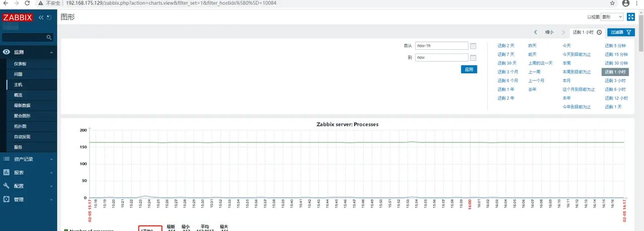Click browser back arrow

(7, 3)
